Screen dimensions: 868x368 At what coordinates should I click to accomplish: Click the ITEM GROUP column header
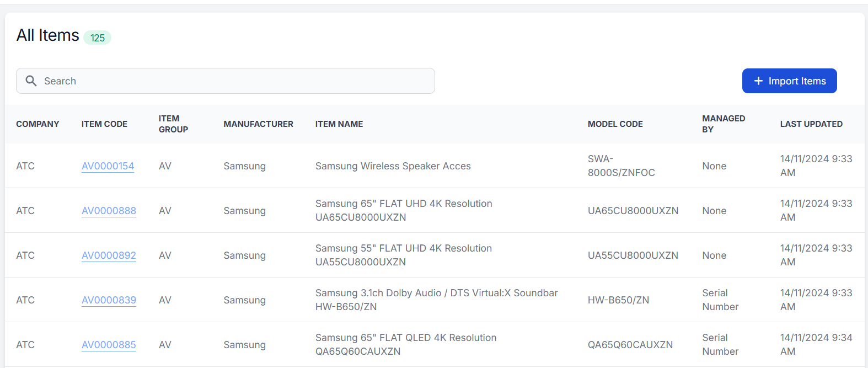point(173,124)
